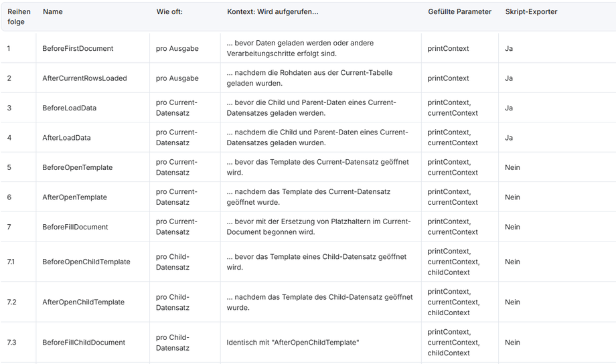Select the BeforeLoadData name cell
Screen dimensions: 616x364
click(69, 108)
